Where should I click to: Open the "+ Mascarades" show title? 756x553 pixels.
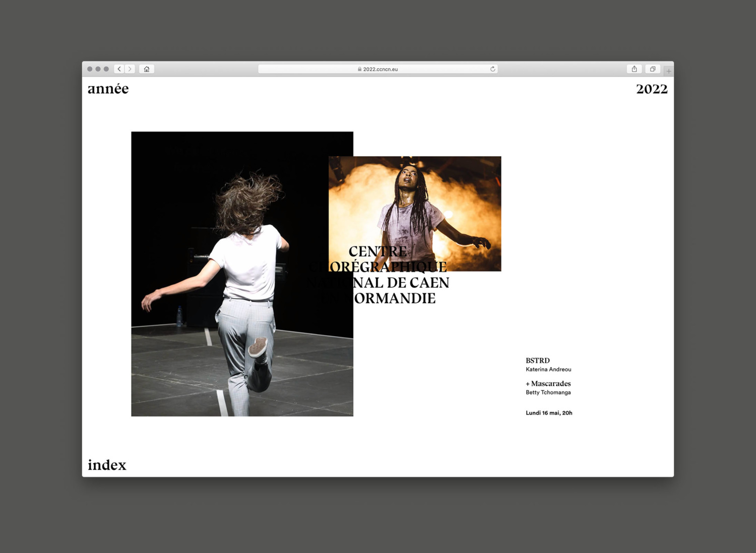coord(548,384)
